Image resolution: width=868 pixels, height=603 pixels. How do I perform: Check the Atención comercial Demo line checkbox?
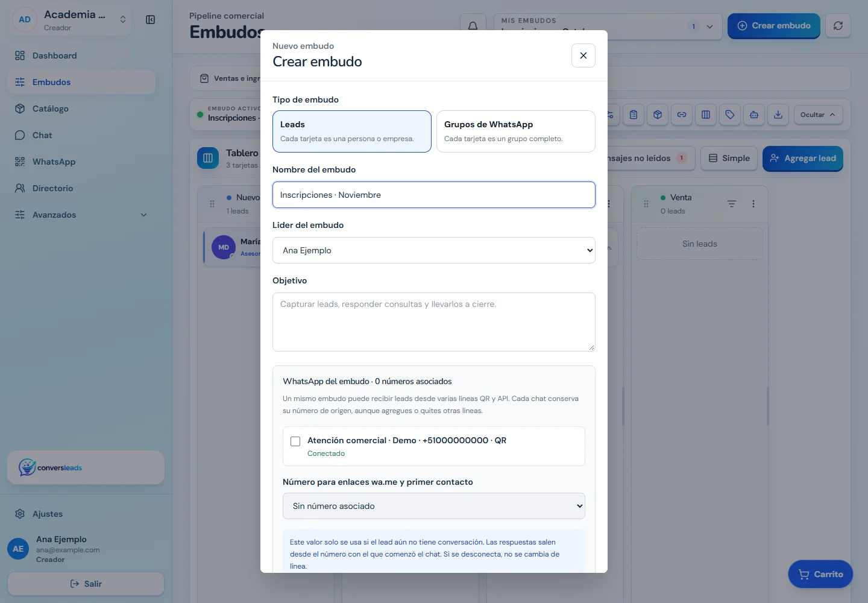tap(295, 441)
